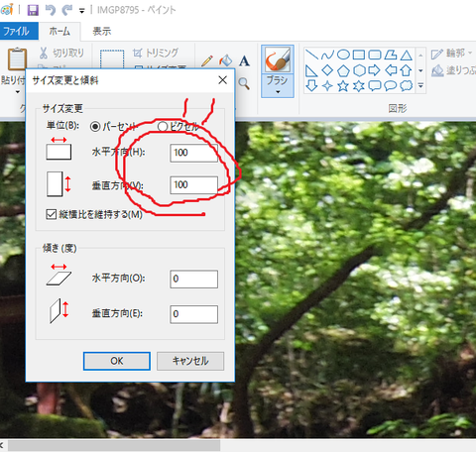The width and height of the screenshot is (476, 452).
Task: Expand the shapes gallery with More arrow
Action: click(x=420, y=86)
